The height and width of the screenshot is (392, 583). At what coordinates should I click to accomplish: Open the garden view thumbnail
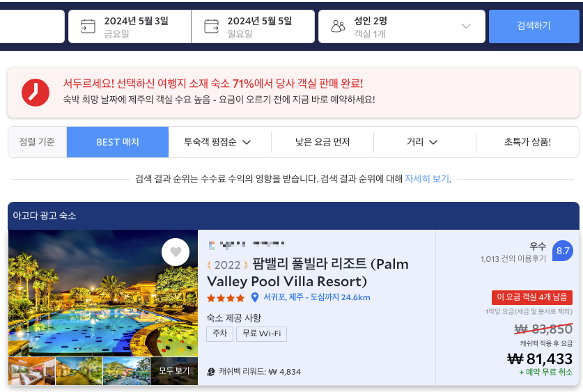pyautogui.click(x=126, y=371)
